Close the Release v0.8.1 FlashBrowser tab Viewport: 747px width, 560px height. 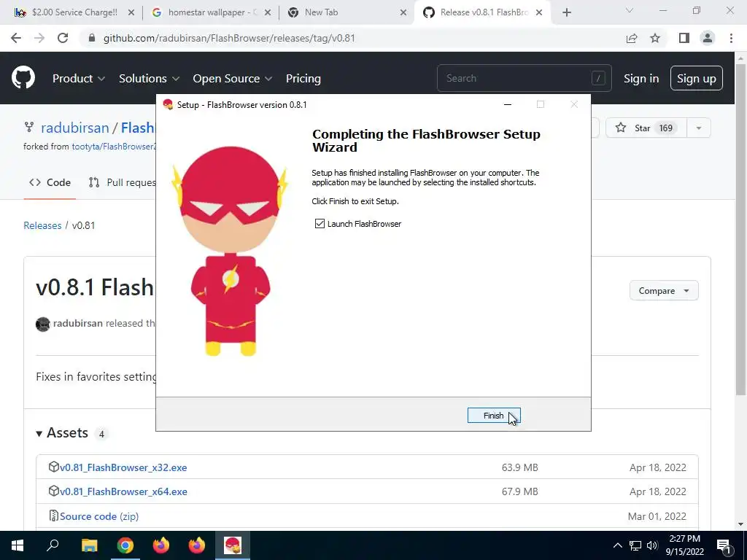tap(539, 13)
